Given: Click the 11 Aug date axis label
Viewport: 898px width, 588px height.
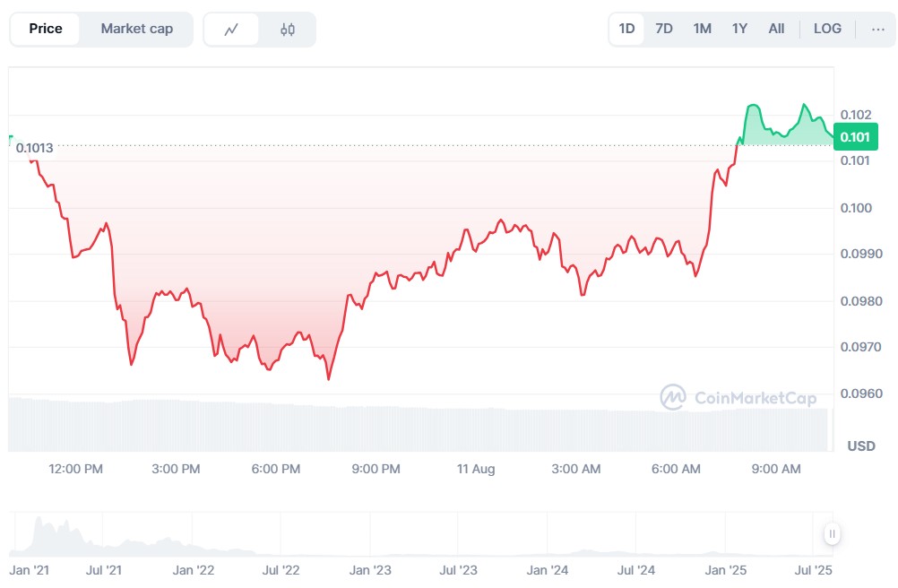Looking at the screenshot, I should tap(475, 469).
